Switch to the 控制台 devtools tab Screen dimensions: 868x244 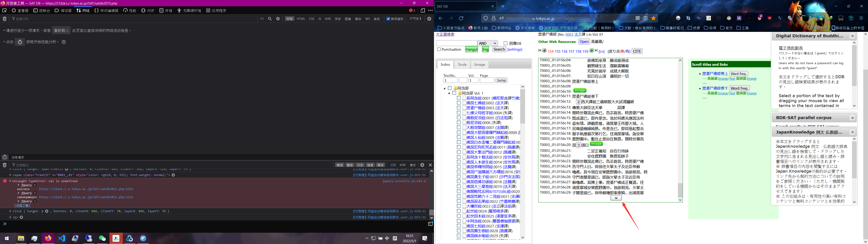click(42, 10)
